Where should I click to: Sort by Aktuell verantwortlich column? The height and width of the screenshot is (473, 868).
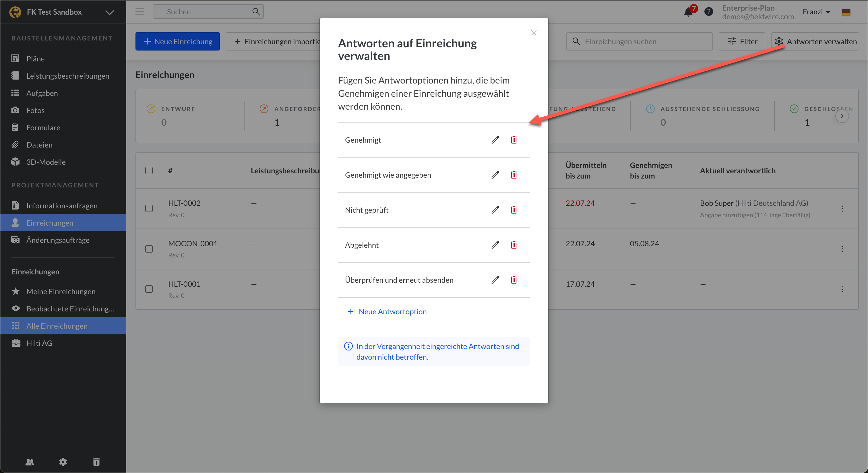pos(738,171)
